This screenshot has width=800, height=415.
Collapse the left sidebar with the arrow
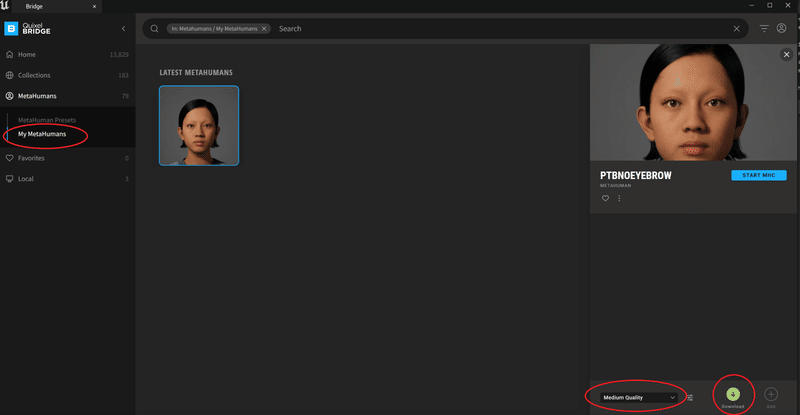point(123,29)
